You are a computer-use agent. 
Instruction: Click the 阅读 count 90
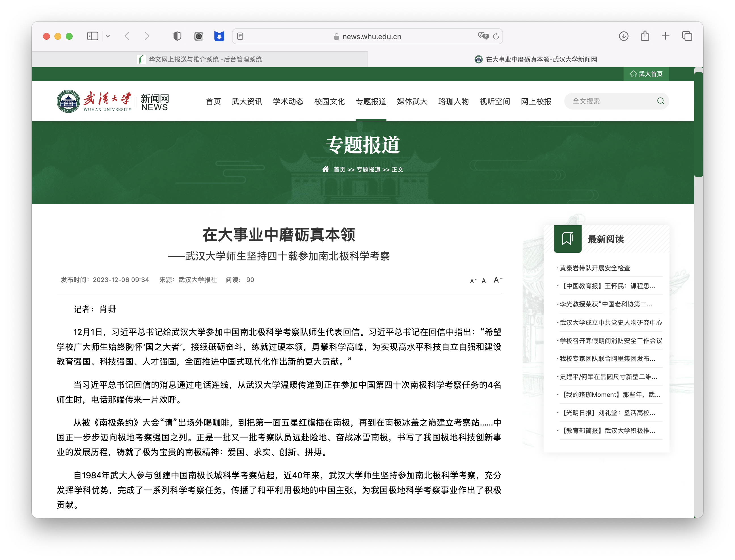(250, 280)
